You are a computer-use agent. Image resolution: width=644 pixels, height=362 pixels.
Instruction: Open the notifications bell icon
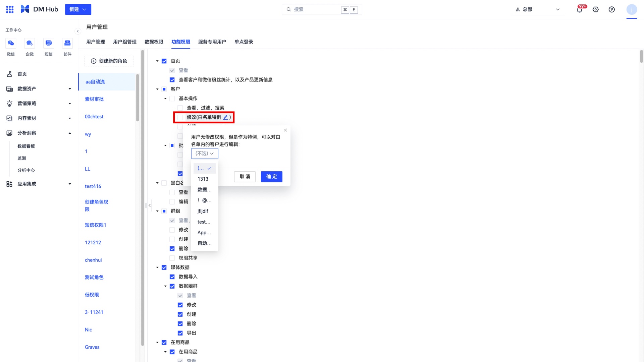coord(579,9)
